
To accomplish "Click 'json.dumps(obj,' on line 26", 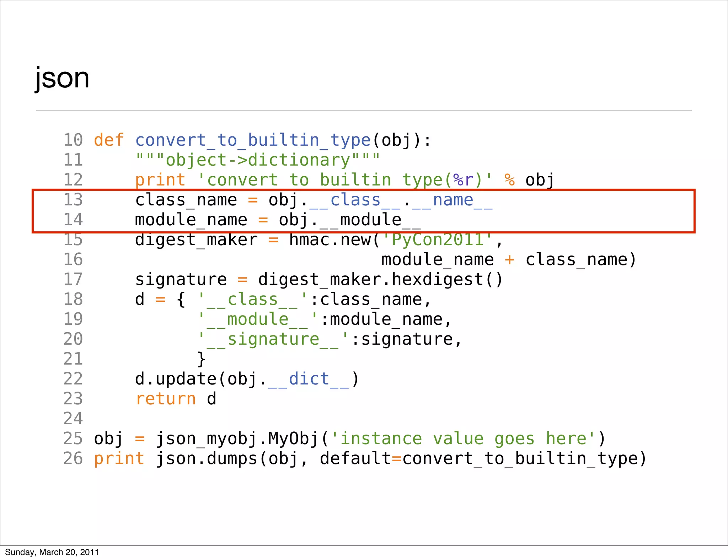I will click(232, 459).
